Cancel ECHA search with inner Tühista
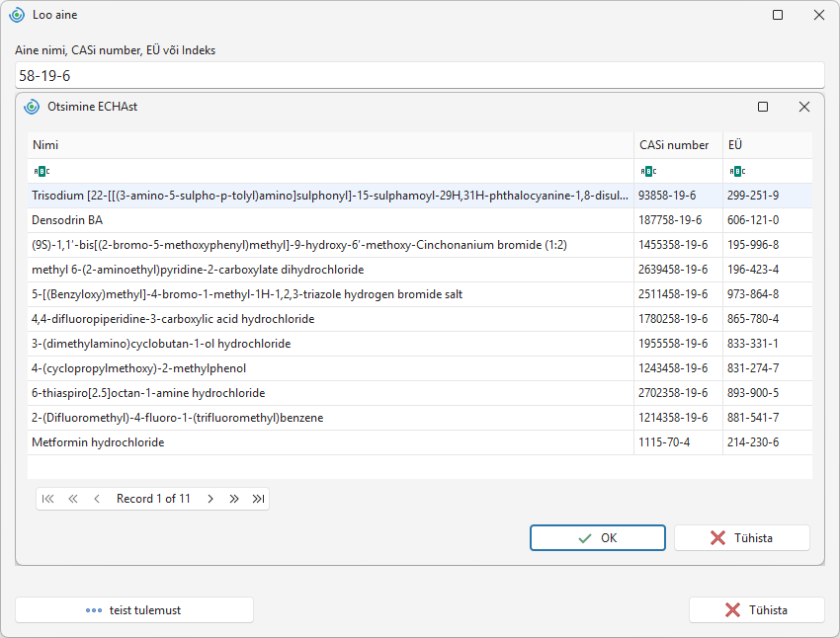Screen dimensions: 840x638 (742, 538)
